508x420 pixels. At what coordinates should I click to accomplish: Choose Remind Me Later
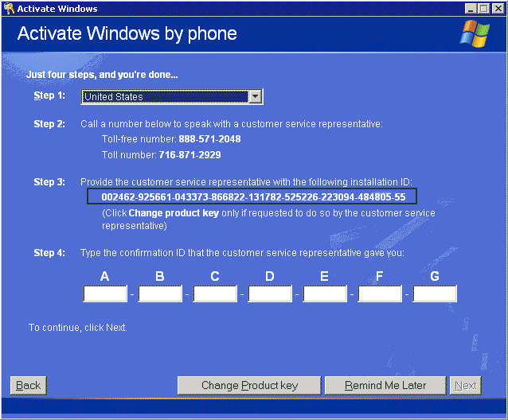pyautogui.click(x=385, y=385)
